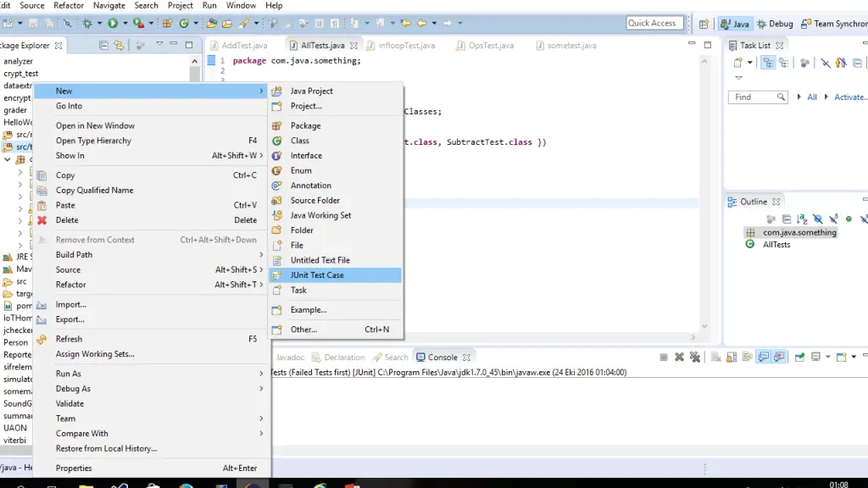The image size is (868, 488).
Task: Switch to the AddTest.java editor tab
Action: click(x=244, y=46)
